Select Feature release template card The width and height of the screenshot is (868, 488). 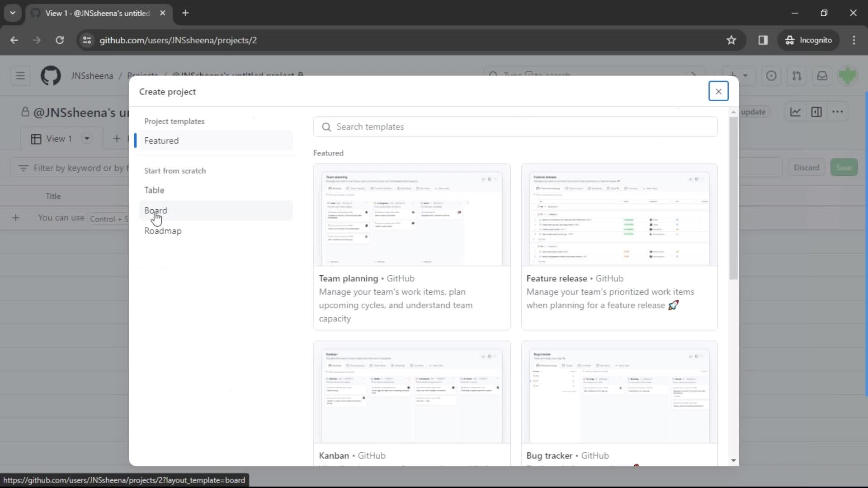620,247
